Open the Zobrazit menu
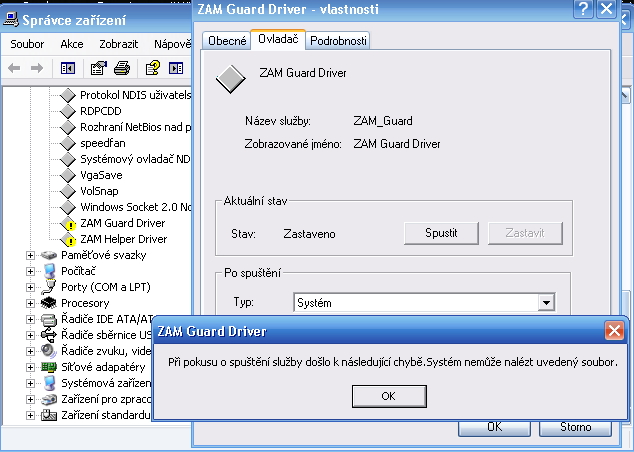Image resolution: width=634 pixels, height=452 pixels. tap(118, 44)
